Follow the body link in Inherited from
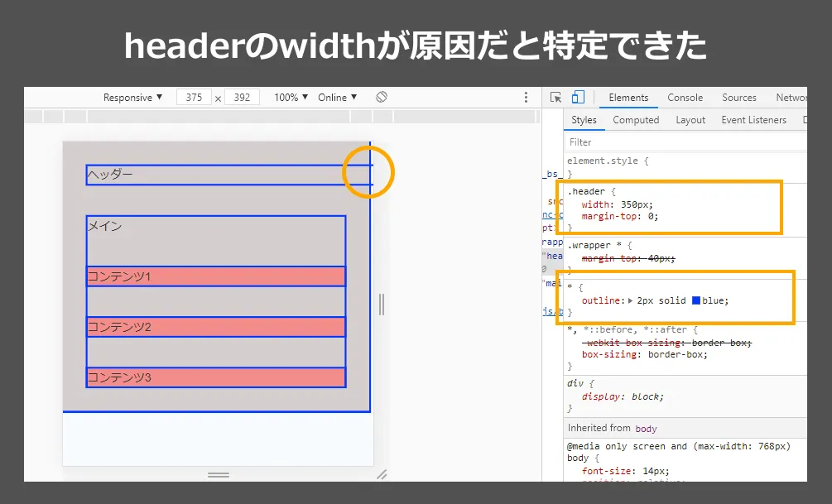The height and width of the screenshot is (504, 832). pos(646,429)
